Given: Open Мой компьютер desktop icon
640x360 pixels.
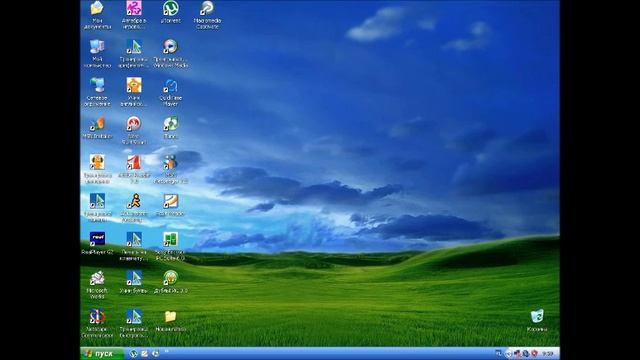Looking at the screenshot, I should [x=97, y=47].
